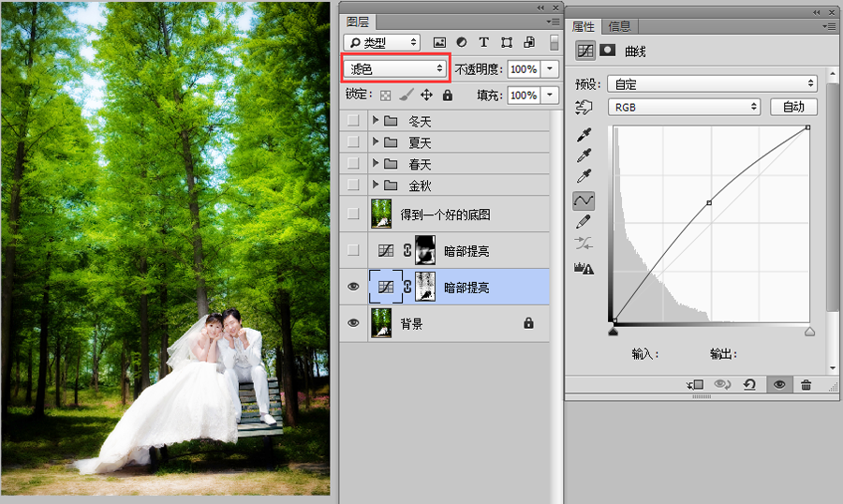Expand the 夏天 layer group
The width and height of the screenshot is (843, 504).
point(376,142)
